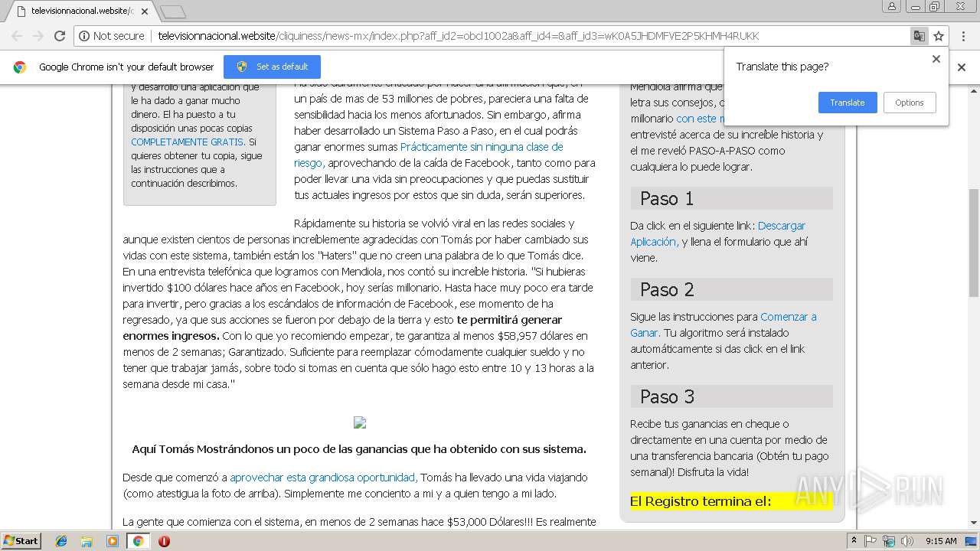Click the red Opera-style taskbar icon
Screen dimensions: 980x551
(164, 541)
